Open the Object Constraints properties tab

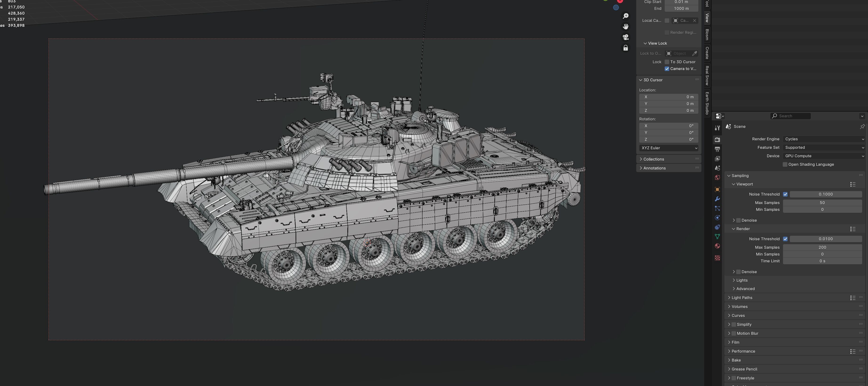click(717, 227)
